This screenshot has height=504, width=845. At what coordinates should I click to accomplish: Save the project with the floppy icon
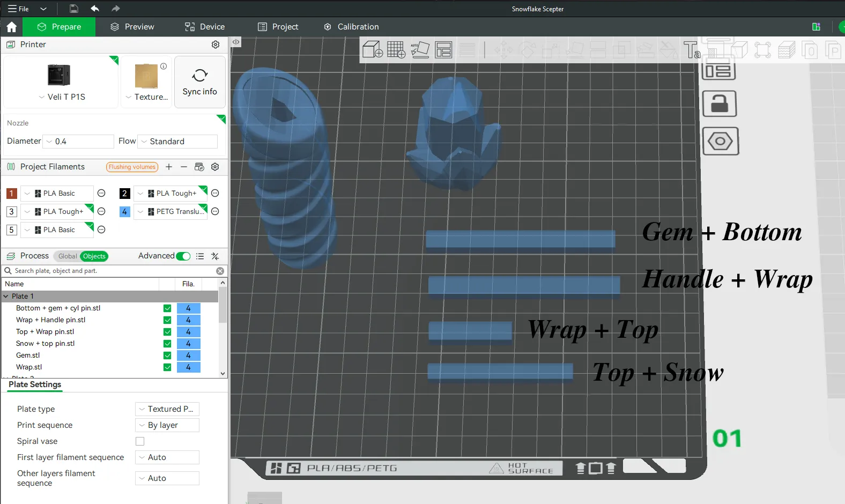click(74, 9)
